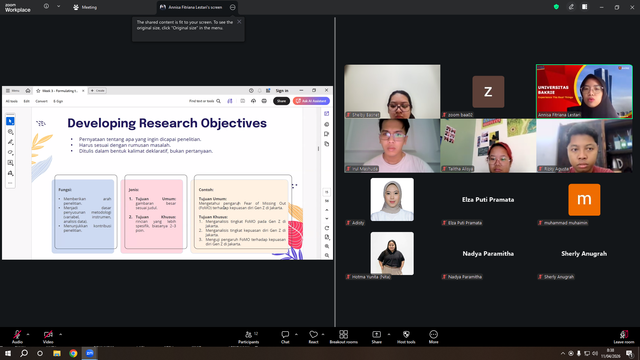Open Convert menu in Acrobat
Image resolution: width=640 pixels, height=360 pixels.
pos(41,101)
